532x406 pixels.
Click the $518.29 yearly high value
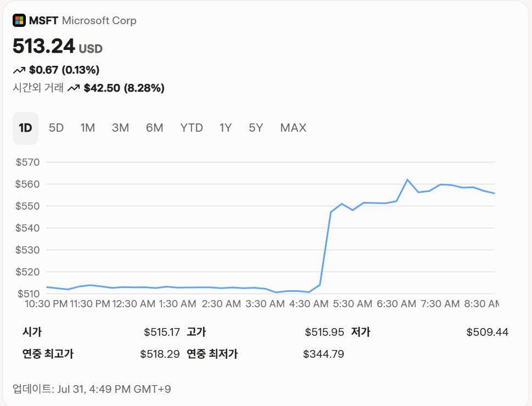pos(160,354)
